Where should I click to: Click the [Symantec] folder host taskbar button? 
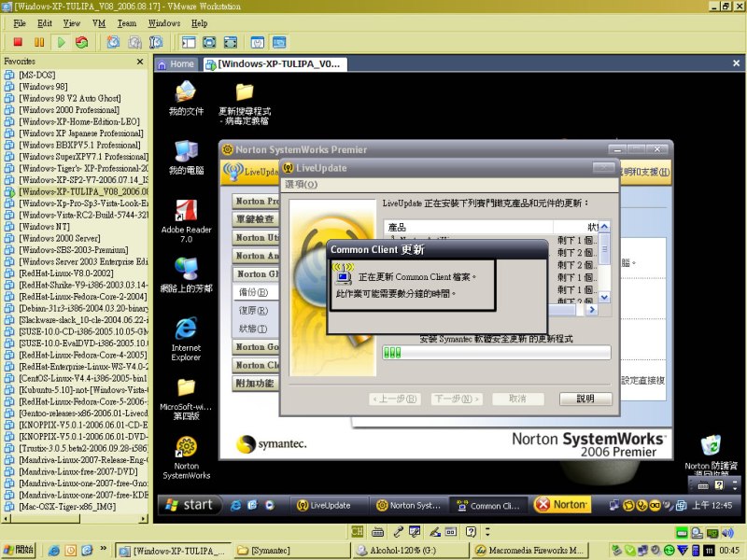pyautogui.click(x=291, y=550)
